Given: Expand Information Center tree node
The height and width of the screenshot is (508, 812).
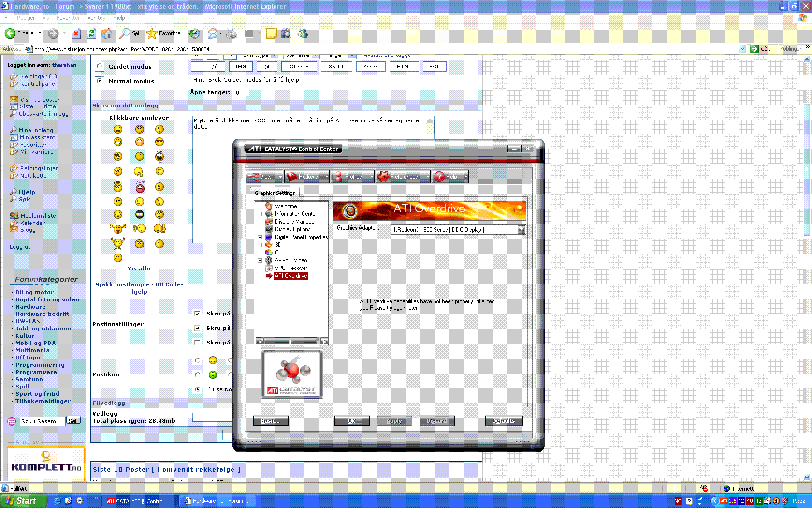Looking at the screenshot, I should coord(260,214).
